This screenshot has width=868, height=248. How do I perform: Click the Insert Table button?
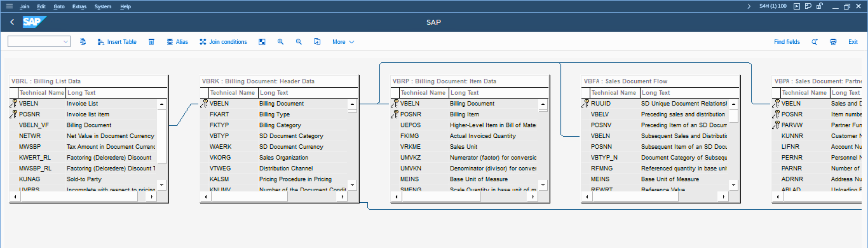117,42
